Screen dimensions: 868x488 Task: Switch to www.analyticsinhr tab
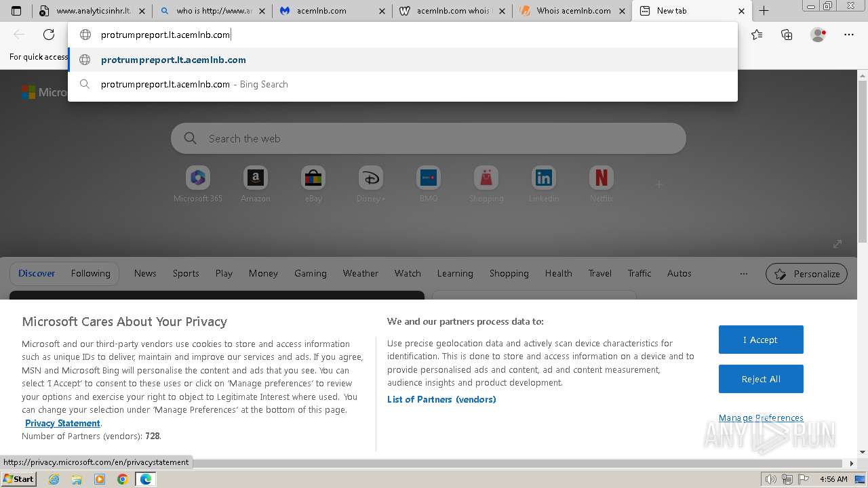91,11
